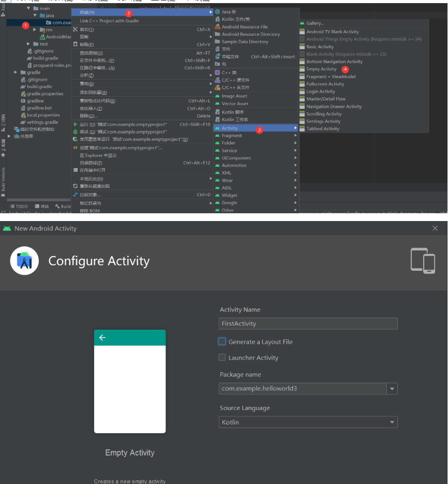Viewport: 448px width, 484px height.
Task: Tick the Launcher Activity checkbox
Action: 222,358
